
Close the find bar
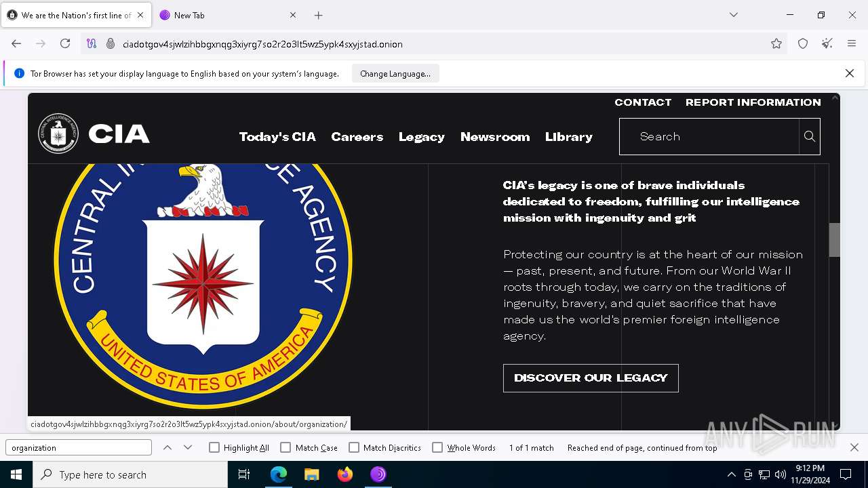click(x=854, y=447)
